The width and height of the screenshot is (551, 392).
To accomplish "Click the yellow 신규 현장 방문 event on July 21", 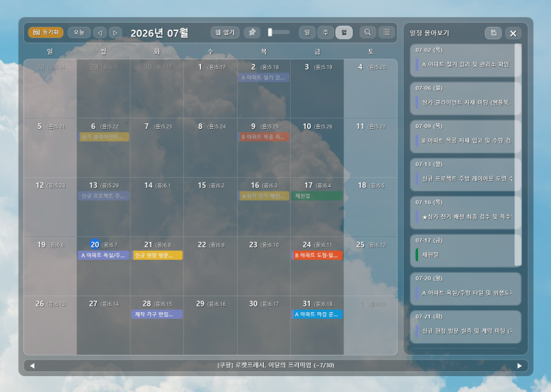I will (157, 255).
